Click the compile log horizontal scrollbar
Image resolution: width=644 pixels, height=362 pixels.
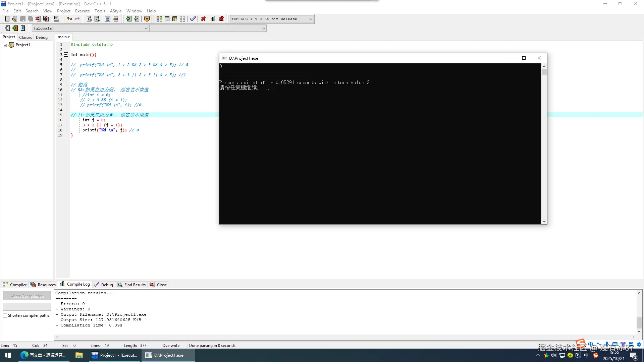point(345,337)
